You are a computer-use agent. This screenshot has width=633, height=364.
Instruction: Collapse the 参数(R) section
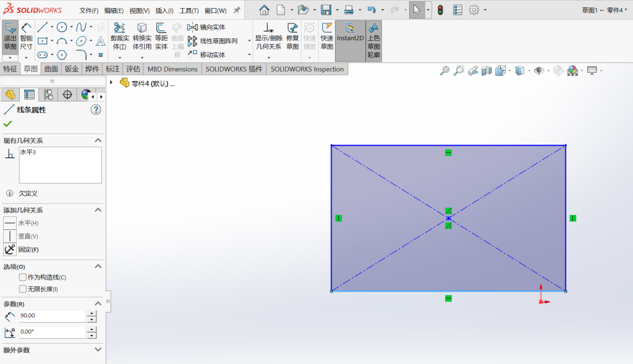98,303
